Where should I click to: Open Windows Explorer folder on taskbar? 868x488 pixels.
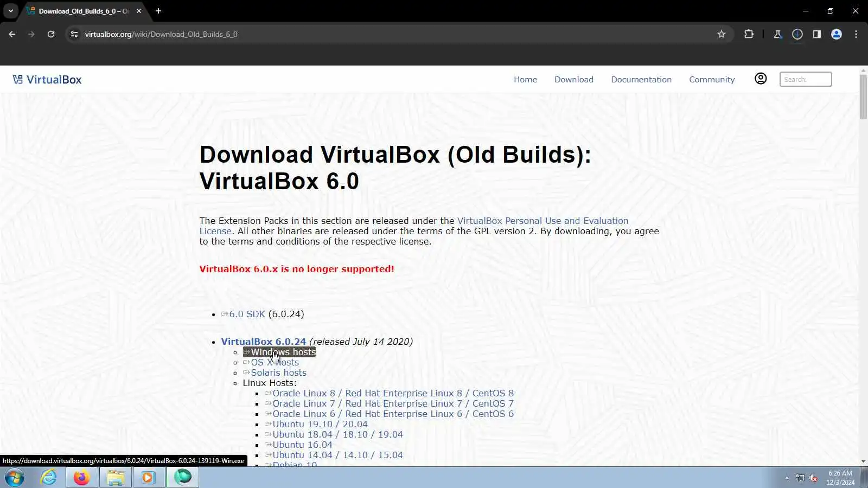coord(116,477)
